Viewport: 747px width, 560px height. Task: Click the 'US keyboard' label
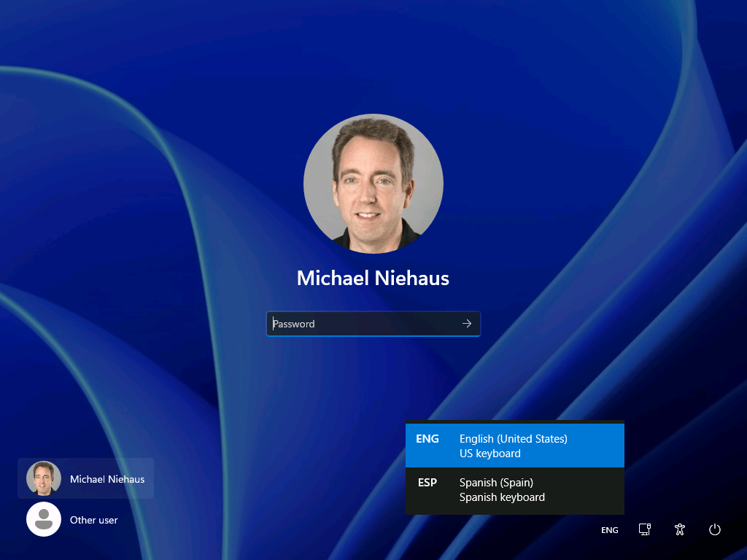[490, 454]
